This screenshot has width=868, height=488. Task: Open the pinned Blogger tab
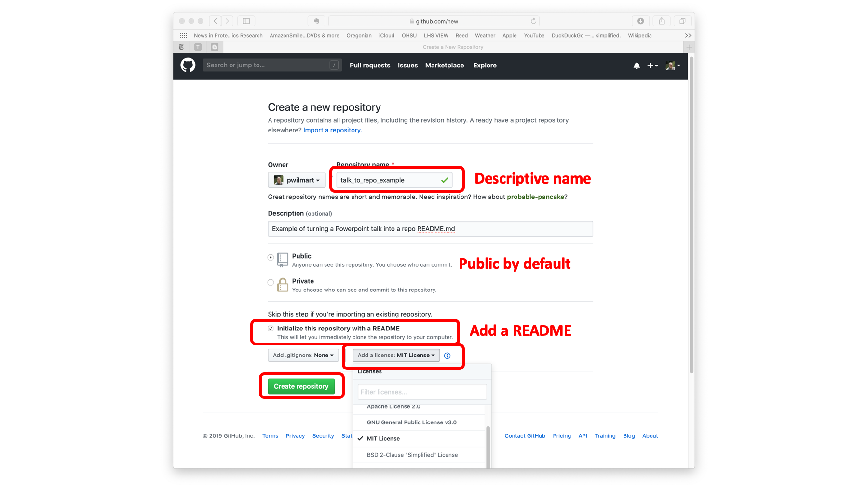(215, 47)
